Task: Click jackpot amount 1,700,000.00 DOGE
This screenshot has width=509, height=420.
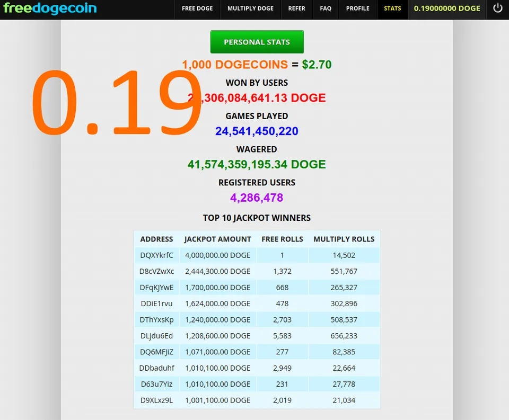Action: tap(217, 288)
